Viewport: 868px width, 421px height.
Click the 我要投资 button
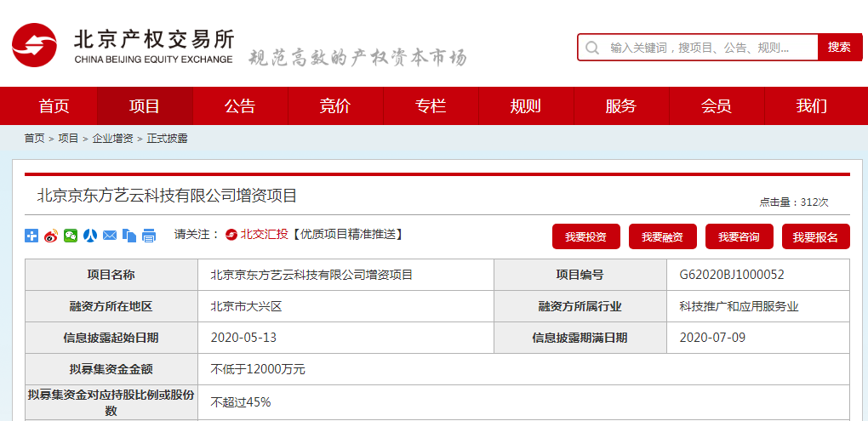pos(585,236)
